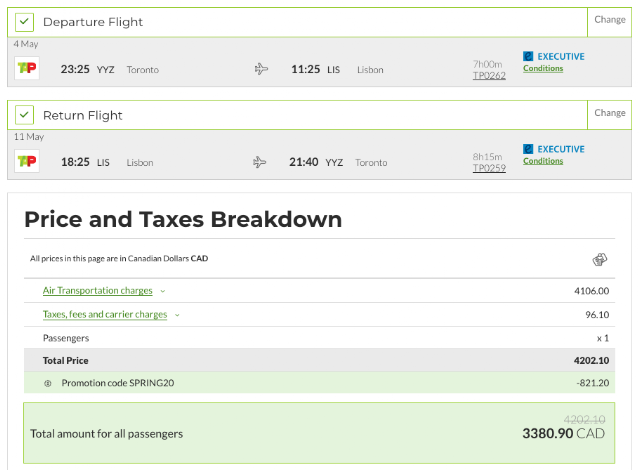This screenshot has width=640, height=470.
Task: Click the TAP airline logo on departure flight
Action: click(27, 68)
